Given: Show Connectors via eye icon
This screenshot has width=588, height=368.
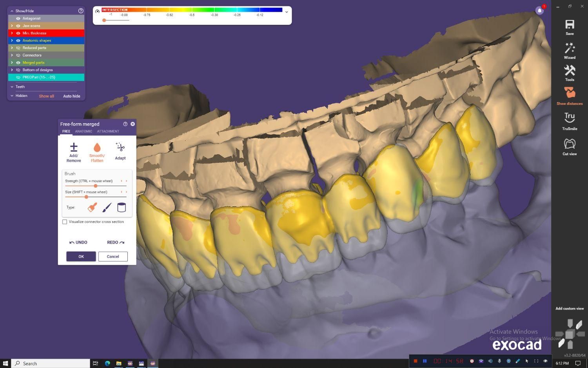Looking at the screenshot, I should coord(18,55).
